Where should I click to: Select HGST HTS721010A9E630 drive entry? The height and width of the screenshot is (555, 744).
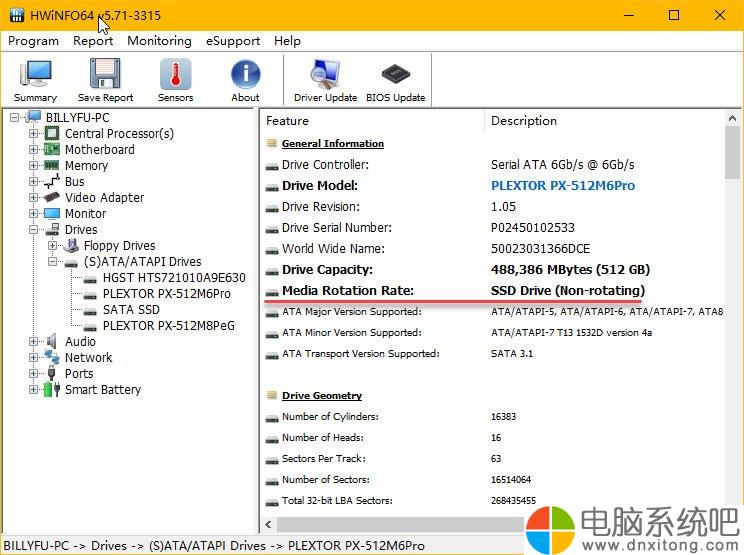174,278
